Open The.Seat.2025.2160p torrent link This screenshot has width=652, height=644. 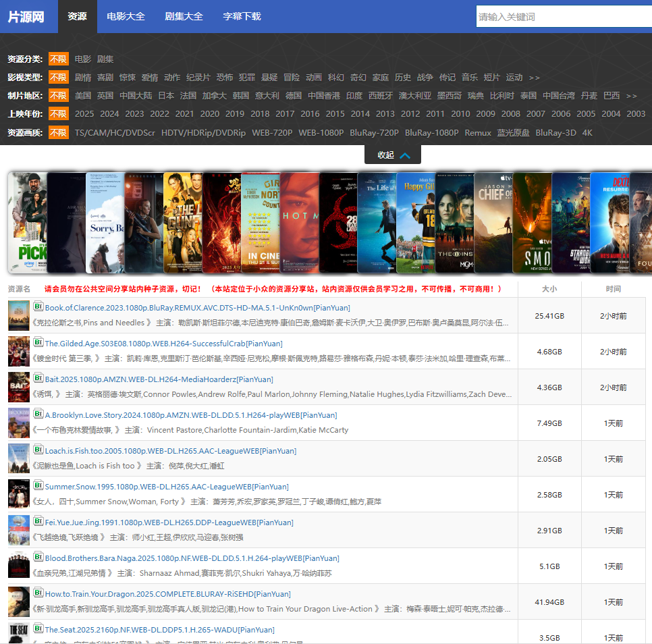160,629
